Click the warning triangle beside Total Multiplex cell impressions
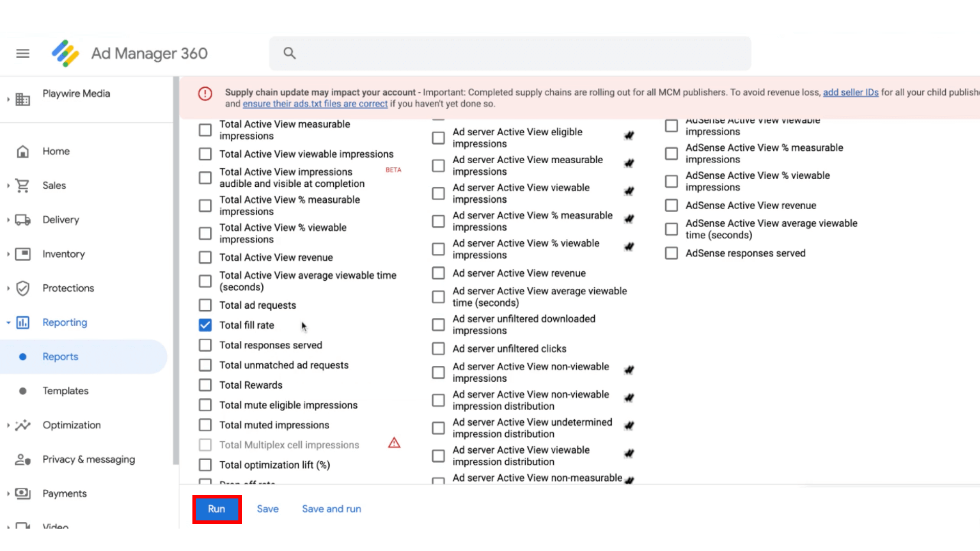 (394, 443)
